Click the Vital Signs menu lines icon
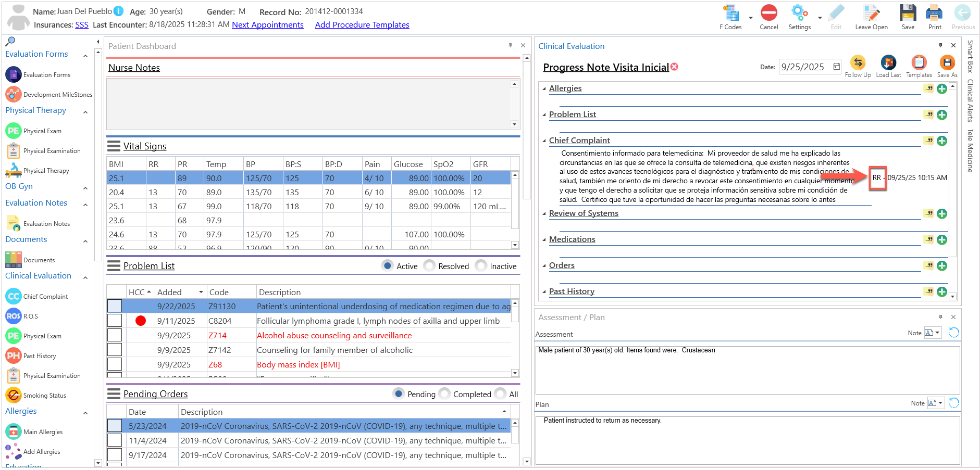 tap(114, 146)
